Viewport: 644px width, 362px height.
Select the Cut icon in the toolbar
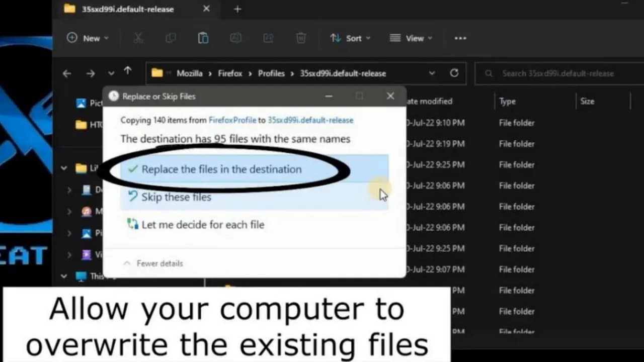pyautogui.click(x=138, y=38)
